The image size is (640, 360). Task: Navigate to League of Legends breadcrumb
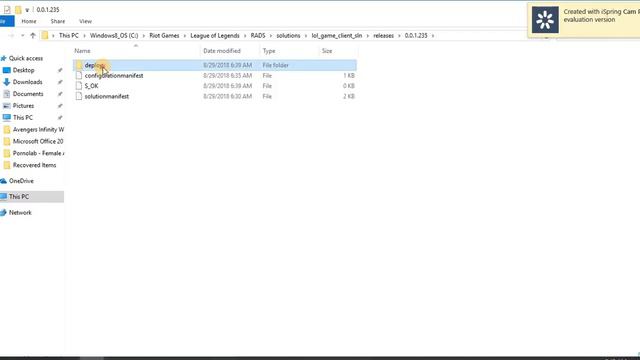215,36
